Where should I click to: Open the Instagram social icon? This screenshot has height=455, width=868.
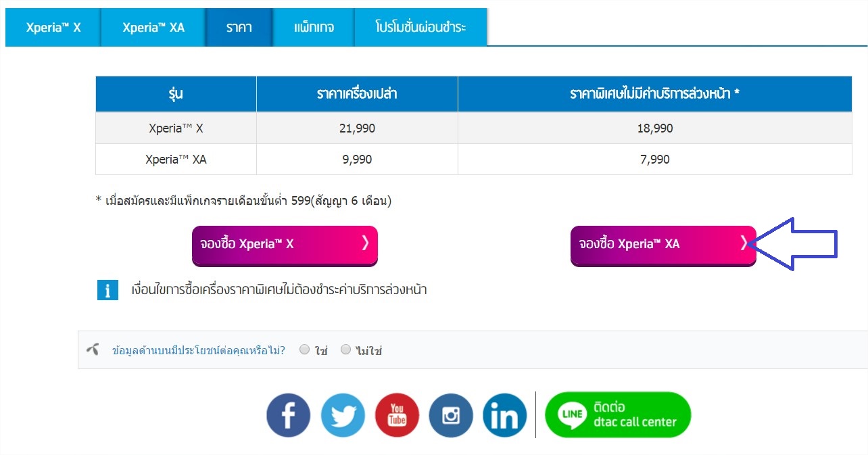coord(451,415)
